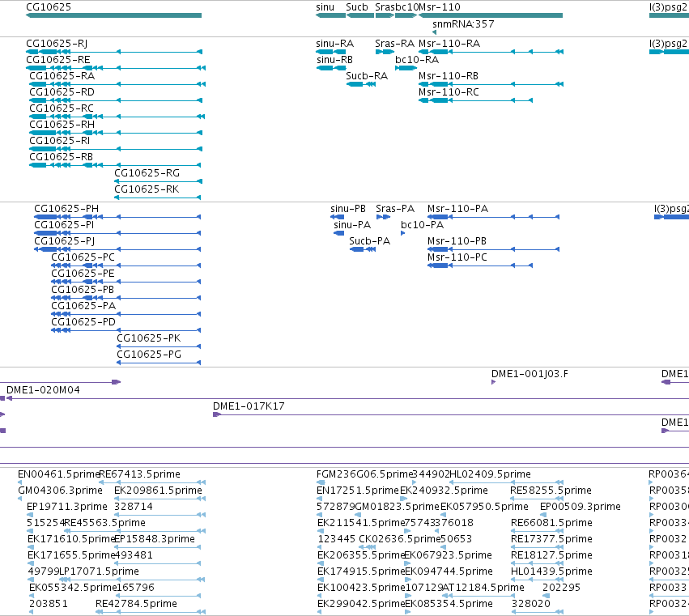Select Msr-110-RB transcript

point(491,84)
